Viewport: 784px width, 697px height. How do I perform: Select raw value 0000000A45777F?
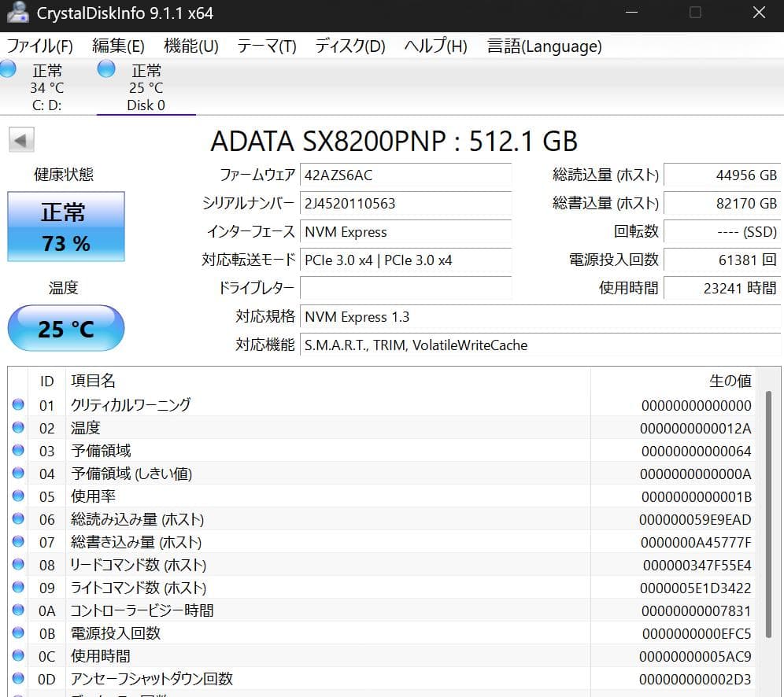696,542
